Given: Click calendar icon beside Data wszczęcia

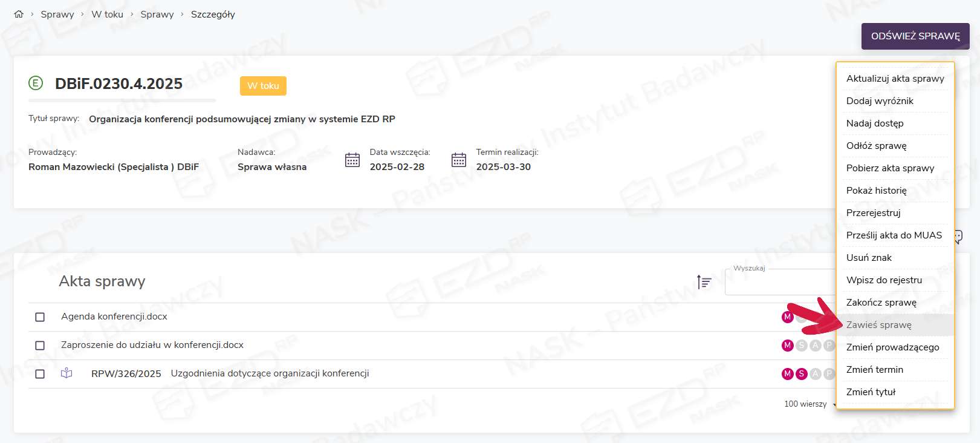Looking at the screenshot, I should click(x=352, y=160).
